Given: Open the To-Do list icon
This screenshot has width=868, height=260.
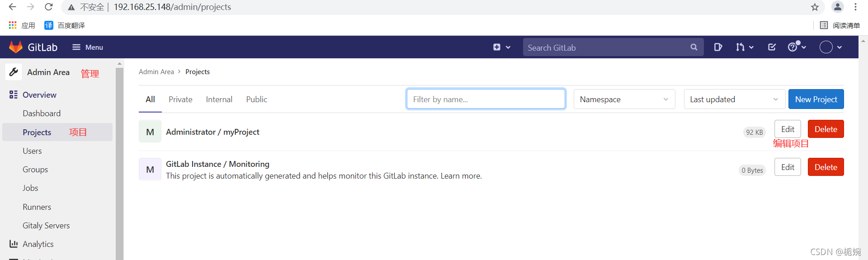Looking at the screenshot, I should click(772, 47).
